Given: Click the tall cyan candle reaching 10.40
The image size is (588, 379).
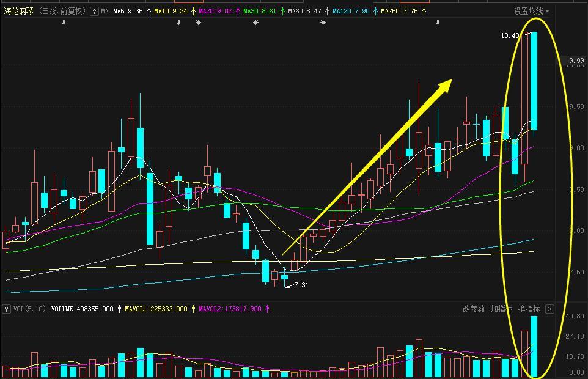Looking at the screenshot, I should pyautogui.click(x=534, y=81).
